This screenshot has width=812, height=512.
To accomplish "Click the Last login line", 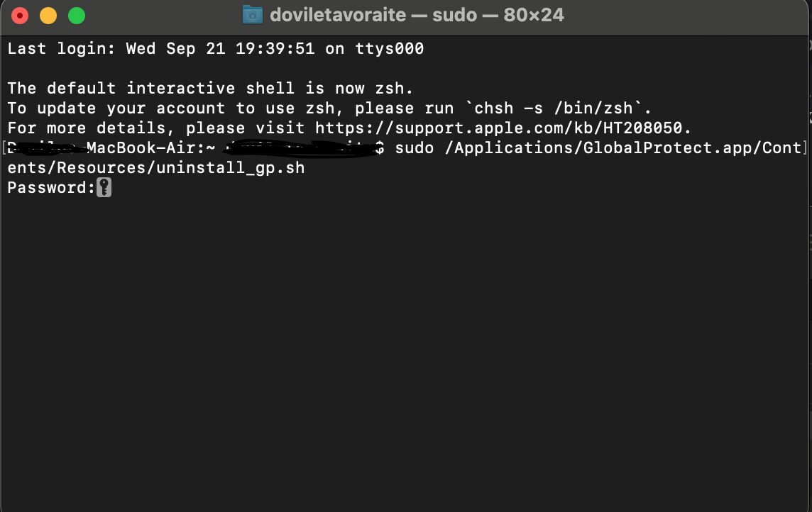I will point(216,49).
